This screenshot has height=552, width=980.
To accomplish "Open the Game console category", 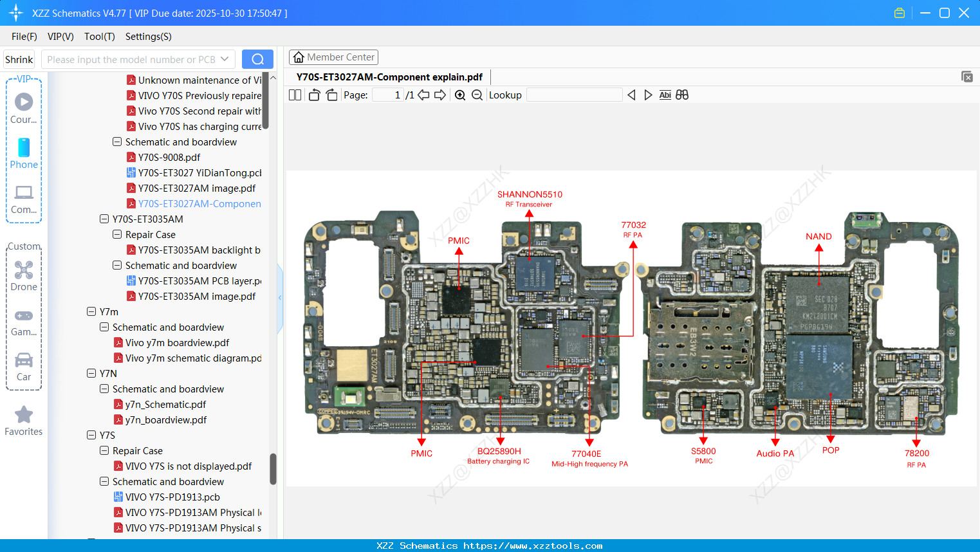I will 23,320.
